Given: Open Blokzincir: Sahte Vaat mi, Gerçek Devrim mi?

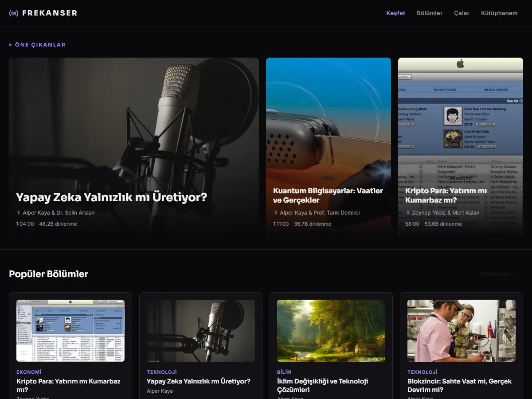Looking at the screenshot, I should point(459,385).
